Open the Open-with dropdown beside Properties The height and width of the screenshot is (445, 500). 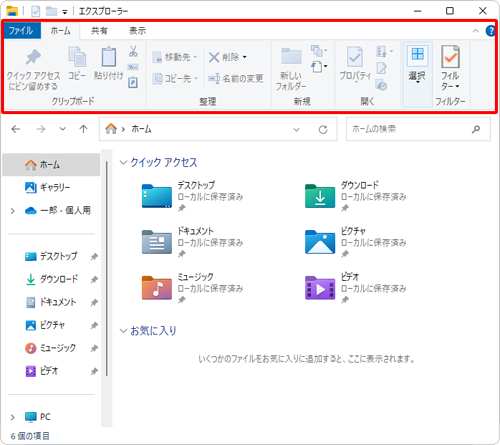[x=385, y=51]
